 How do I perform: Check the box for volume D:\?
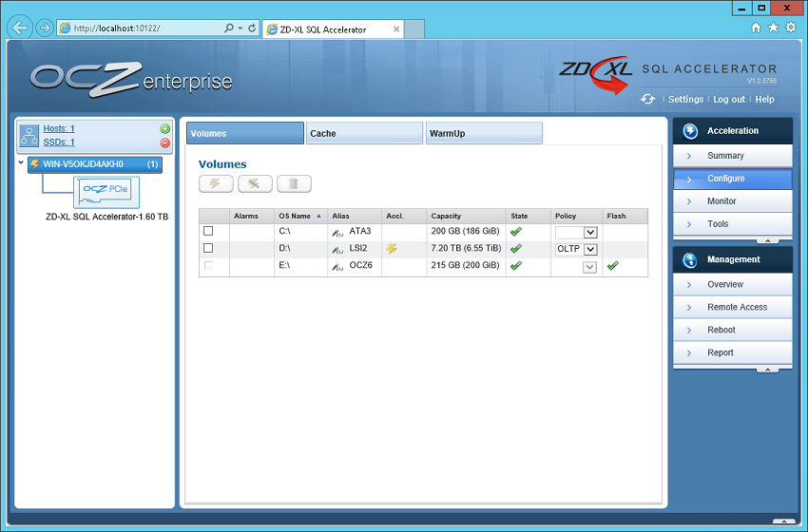208,248
